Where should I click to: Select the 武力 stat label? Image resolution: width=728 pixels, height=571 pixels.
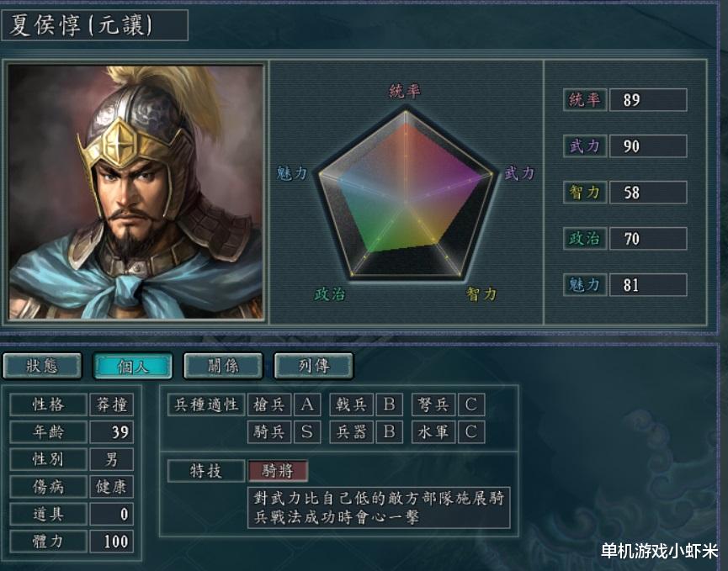click(585, 146)
